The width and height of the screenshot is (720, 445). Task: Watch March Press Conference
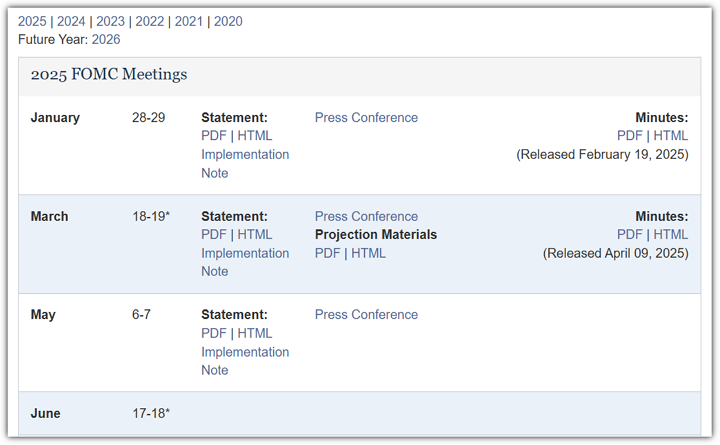point(366,217)
